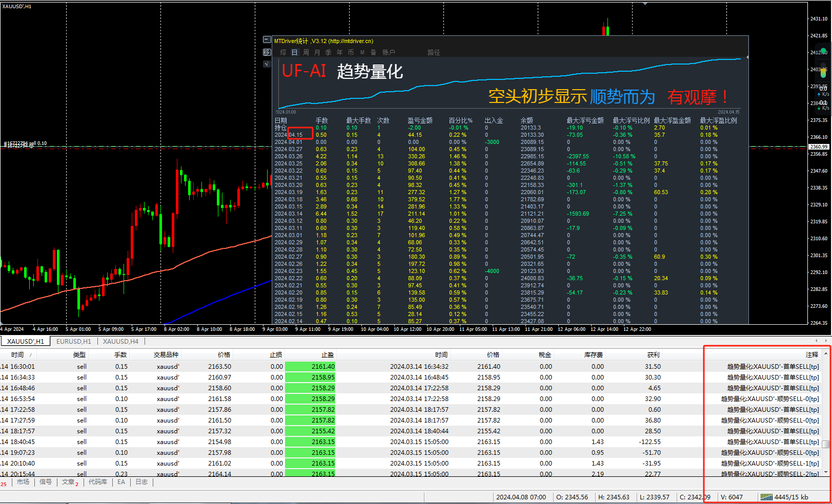
Task: Select the 币 symbol statistics tab
Action: click(x=351, y=52)
